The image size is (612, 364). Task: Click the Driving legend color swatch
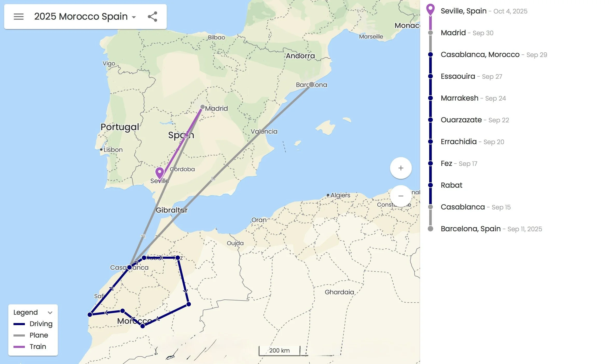click(19, 324)
